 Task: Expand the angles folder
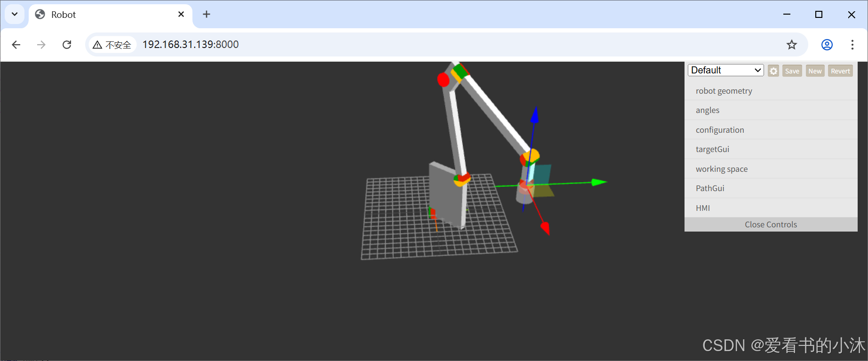pos(771,110)
